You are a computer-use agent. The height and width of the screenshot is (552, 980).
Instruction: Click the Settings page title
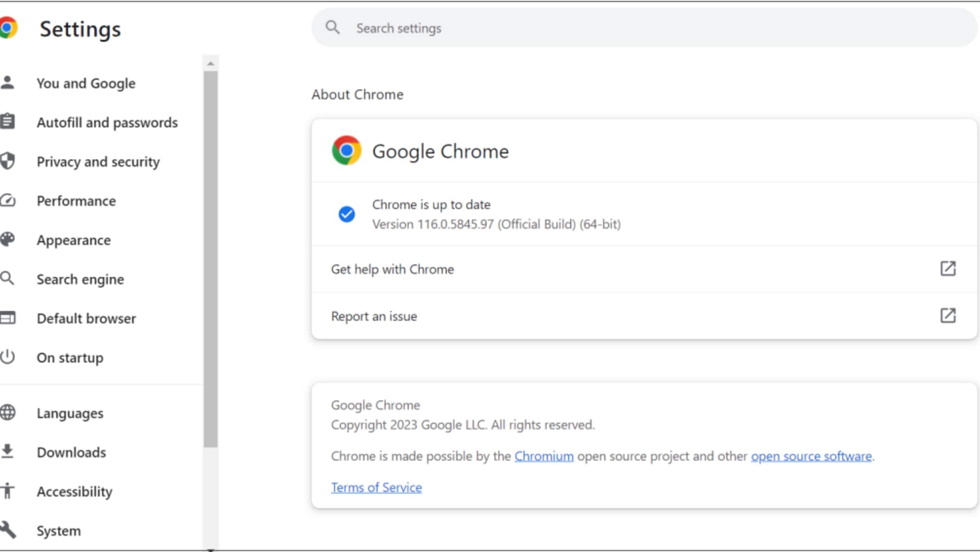pyautogui.click(x=80, y=29)
